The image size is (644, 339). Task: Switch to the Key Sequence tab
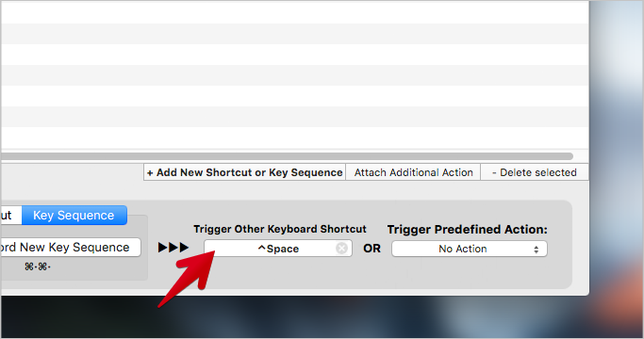point(74,215)
